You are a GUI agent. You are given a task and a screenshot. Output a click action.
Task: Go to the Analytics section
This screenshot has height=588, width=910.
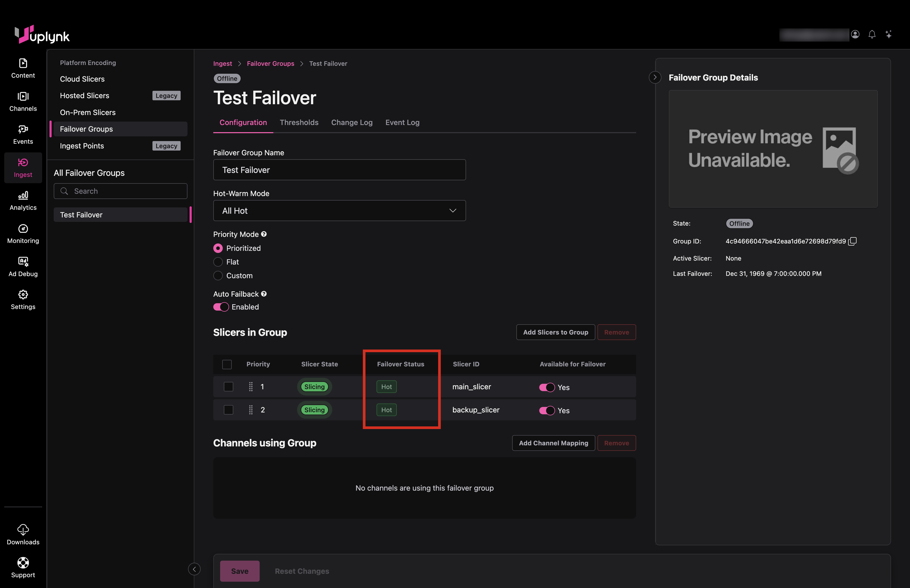(x=23, y=201)
